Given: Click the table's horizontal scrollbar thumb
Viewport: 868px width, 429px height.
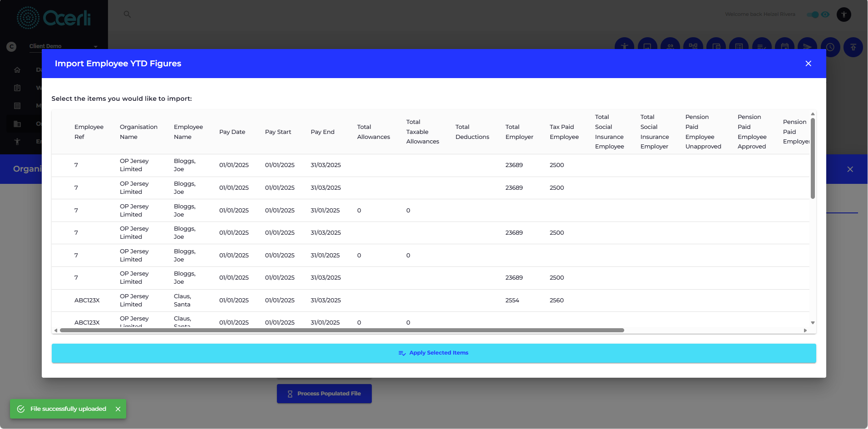Looking at the screenshot, I should coord(342,330).
